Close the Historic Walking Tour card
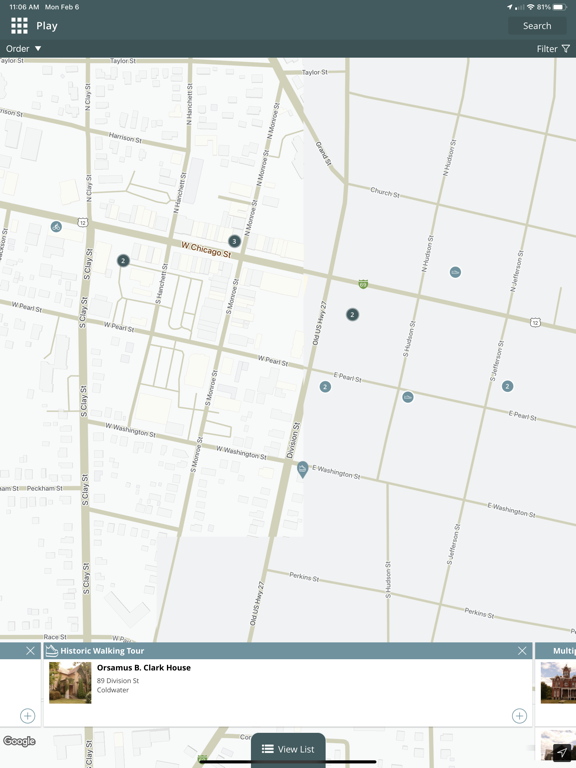Screen dimensions: 576x768 coord(522,650)
